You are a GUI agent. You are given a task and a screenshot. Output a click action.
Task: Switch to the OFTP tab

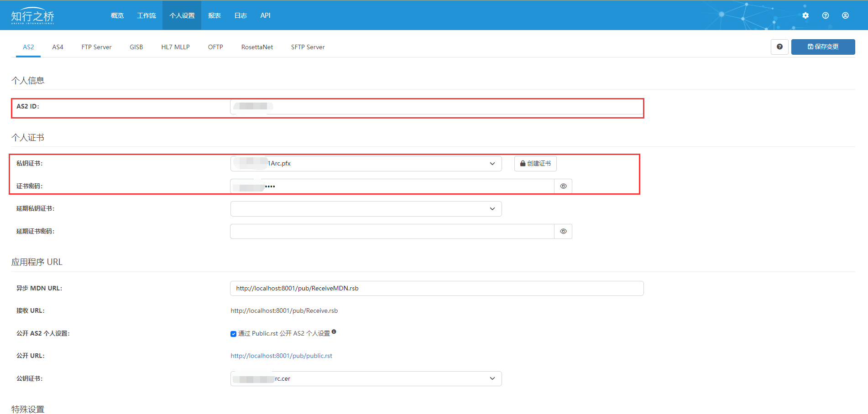(x=215, y=47)
